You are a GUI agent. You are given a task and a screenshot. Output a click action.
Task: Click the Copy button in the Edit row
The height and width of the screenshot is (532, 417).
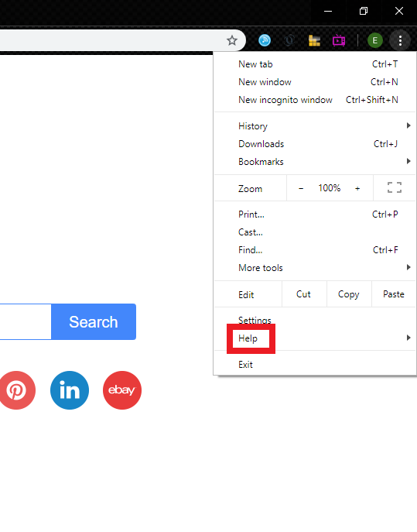pos(349,294)
